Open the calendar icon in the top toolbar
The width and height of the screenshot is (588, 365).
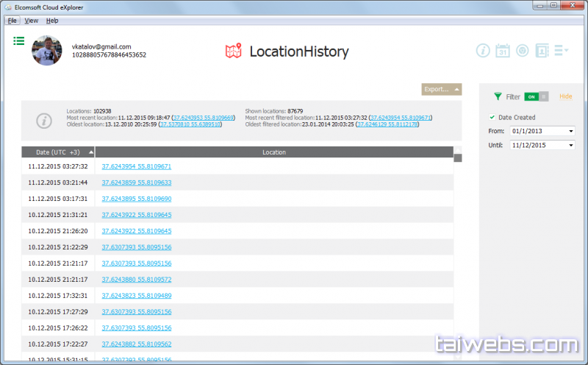503,51
